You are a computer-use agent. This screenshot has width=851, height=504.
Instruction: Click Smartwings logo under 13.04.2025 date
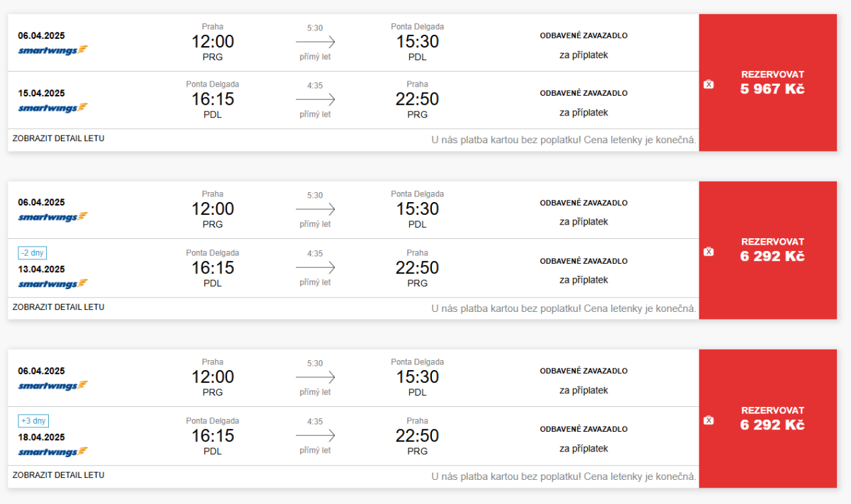(52, 284)
